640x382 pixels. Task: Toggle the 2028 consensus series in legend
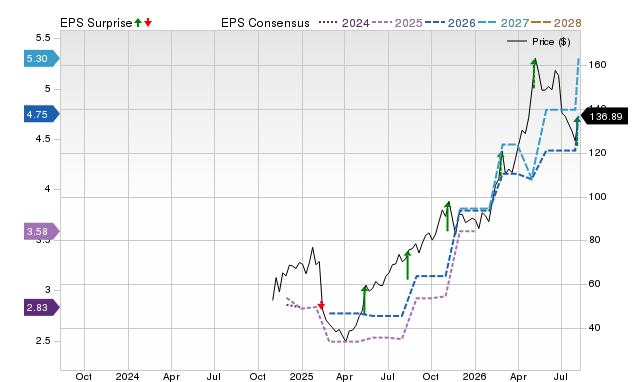tap(556, 23)
